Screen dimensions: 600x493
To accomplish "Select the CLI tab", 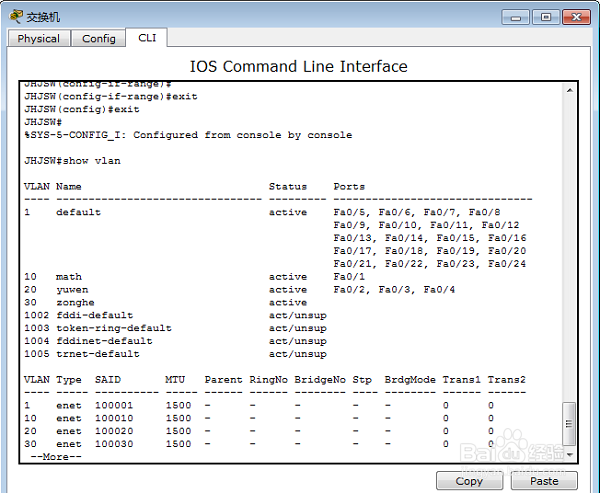I will click(x=147, y=38).
